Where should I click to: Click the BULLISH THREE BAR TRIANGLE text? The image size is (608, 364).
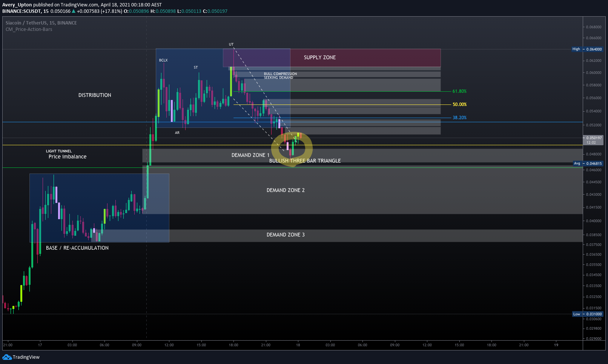(305, 161)
